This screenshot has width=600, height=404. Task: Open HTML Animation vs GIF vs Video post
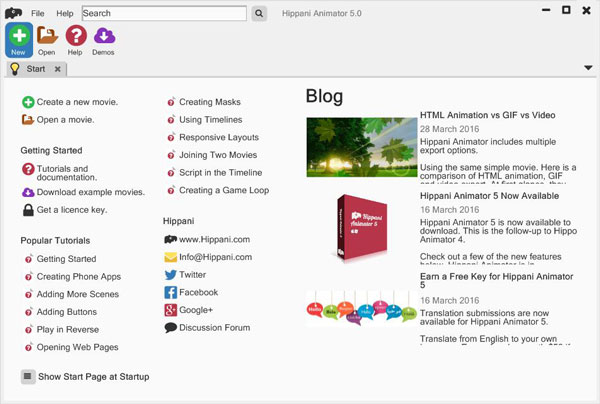(488, 115)
